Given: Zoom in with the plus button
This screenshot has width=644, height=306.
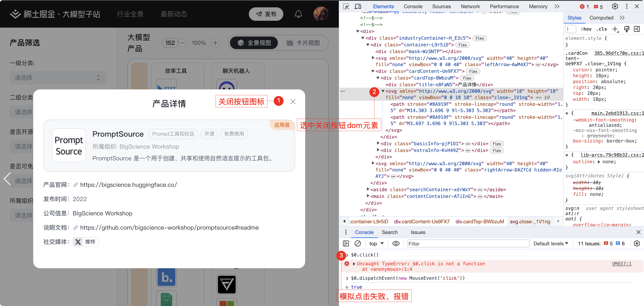Looking at the screenshot, I should 215,43.
